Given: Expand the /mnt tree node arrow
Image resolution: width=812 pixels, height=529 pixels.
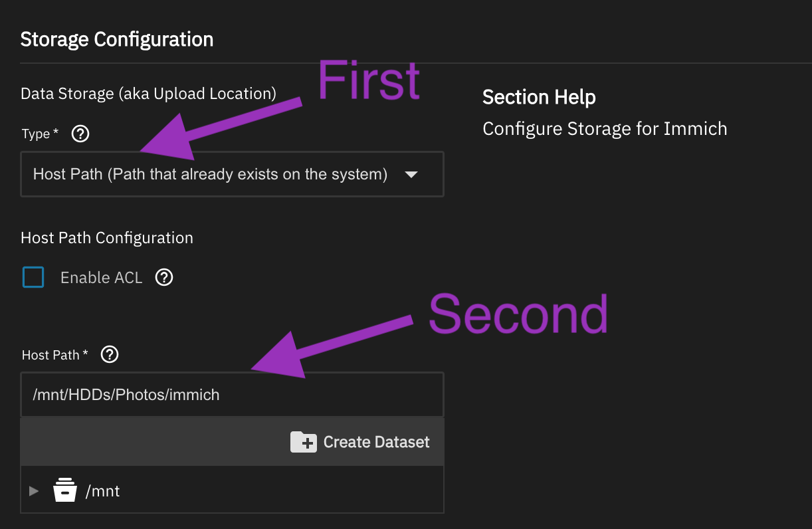Looking at the screenshot, I should click(34, 491).
